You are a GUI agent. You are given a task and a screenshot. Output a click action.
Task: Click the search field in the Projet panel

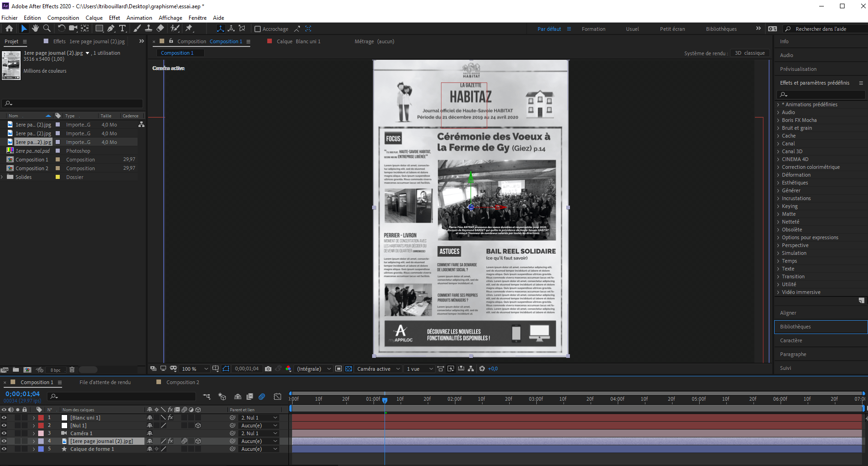72,103
